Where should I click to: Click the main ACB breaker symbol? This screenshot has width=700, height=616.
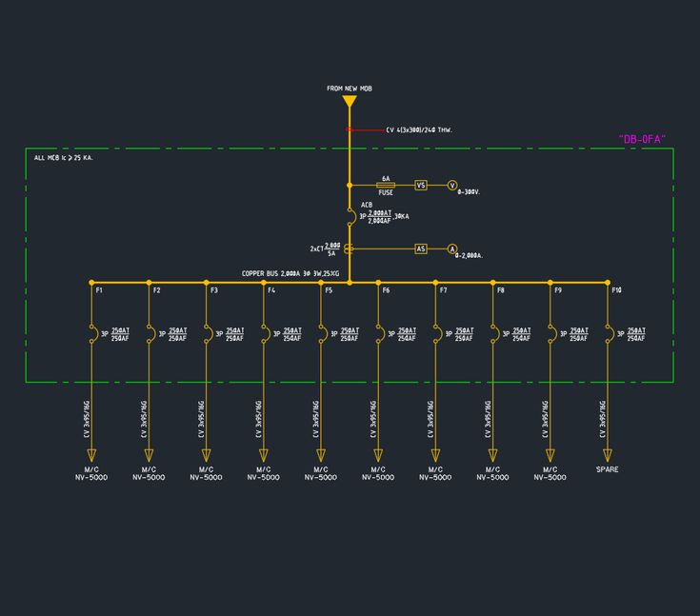(351, 217)
